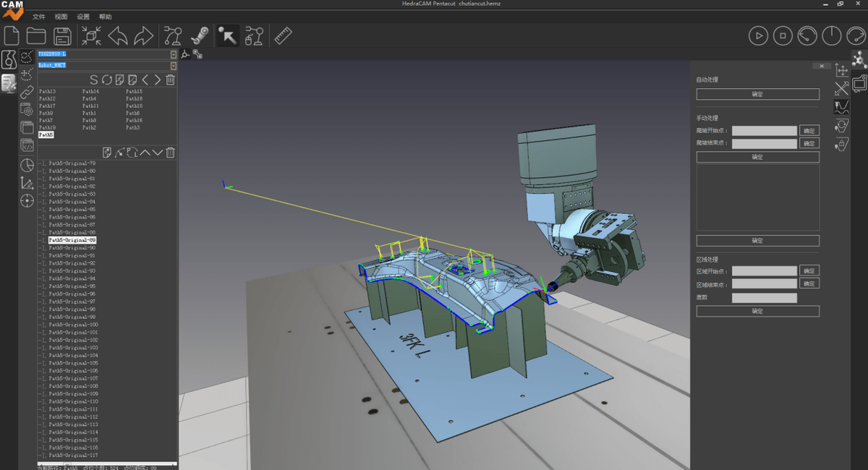Click the path node editing toolbar icon

[172, 35]
